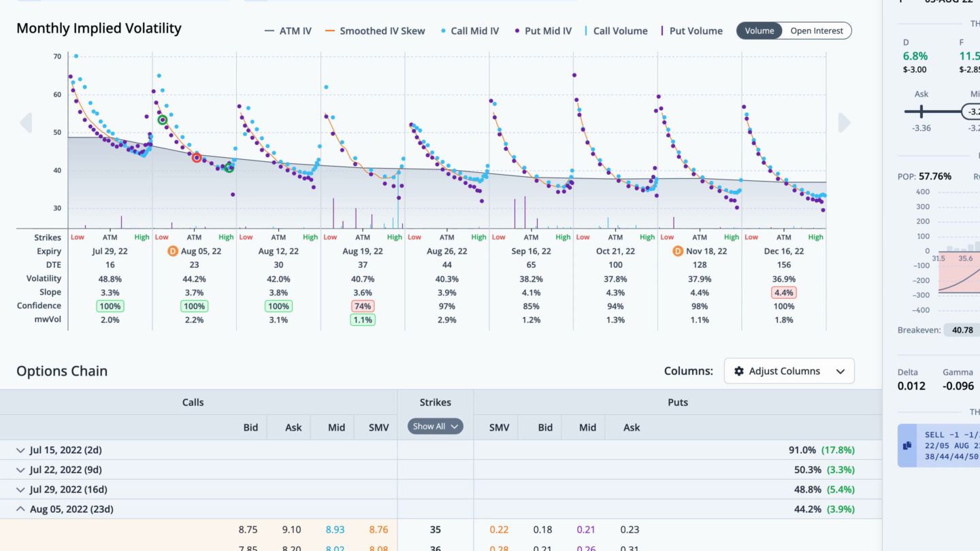The width and height of the screenshot is (980, 551).
Task: Click the Ask marker on price slider
Action: [x=921, y=112]
